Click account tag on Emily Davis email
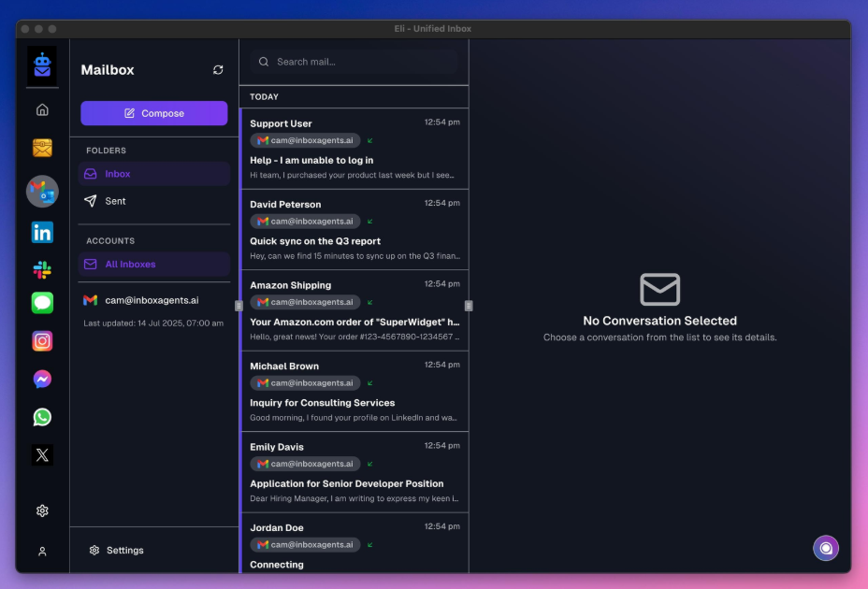This screenshot has width=868, height=589. tap(305, 464)
